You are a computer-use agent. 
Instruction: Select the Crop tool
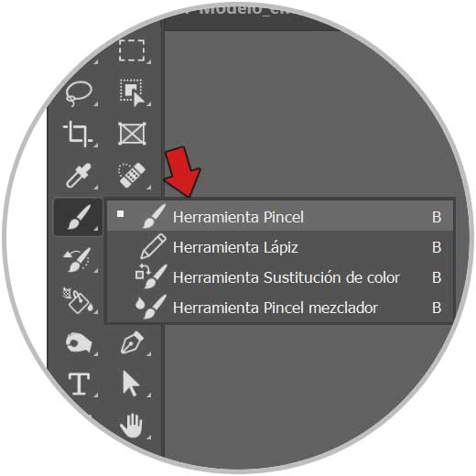(78, 134)
